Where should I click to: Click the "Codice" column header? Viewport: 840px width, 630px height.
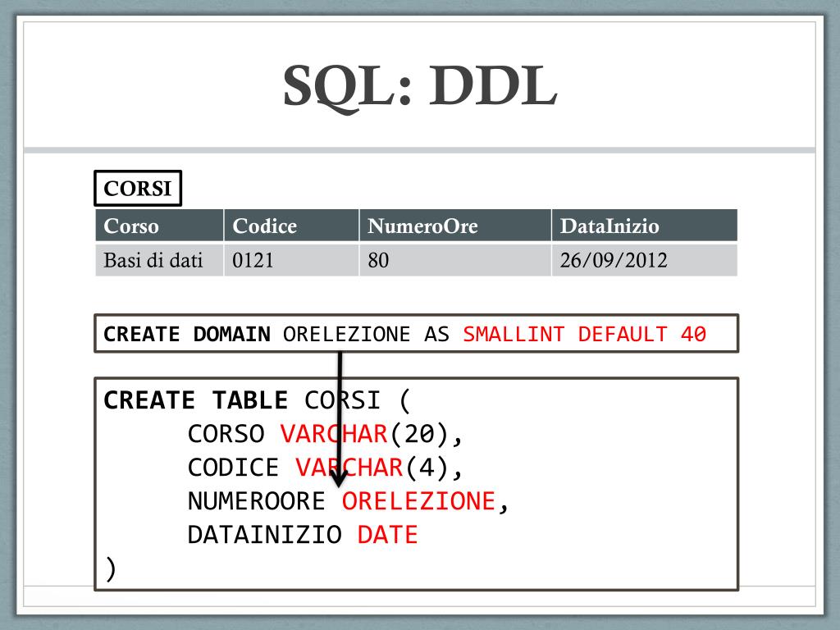click(291, 226)
